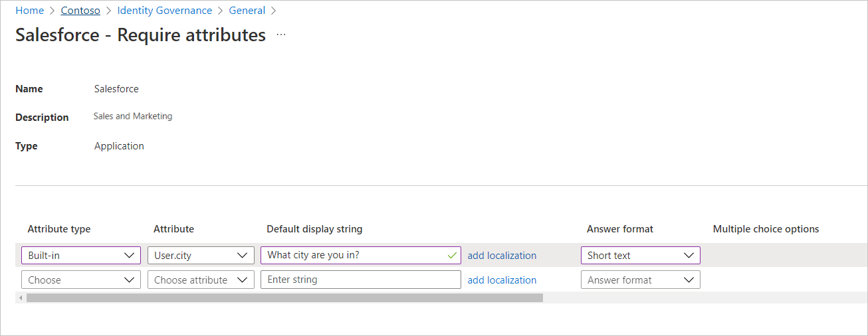Image resolution: width=868 pixels, height=336 pixels.
Task: Expand the Built-in attribute type dropdown
Action: point(81,256)
